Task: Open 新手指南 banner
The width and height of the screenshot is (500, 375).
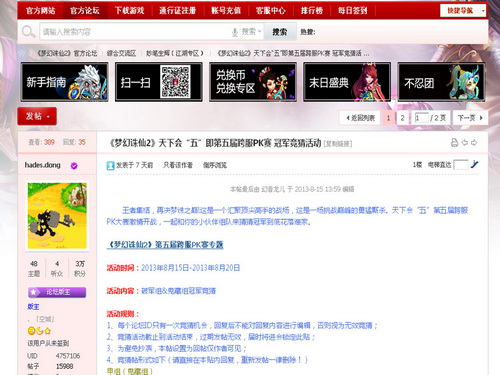Action: tap(64, 82)
